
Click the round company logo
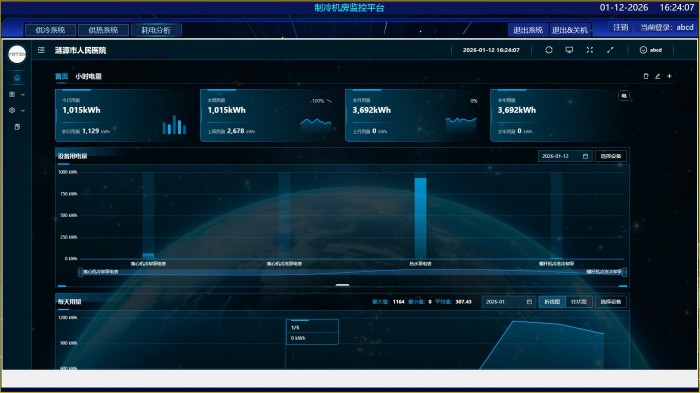pyautogui.click(x=17, y=54)
